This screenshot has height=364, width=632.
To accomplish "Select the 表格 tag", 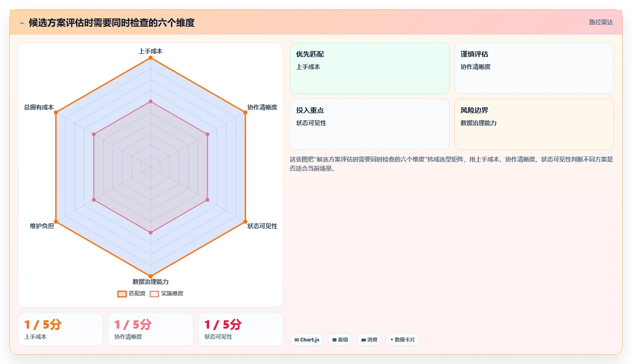I will pos(340,340).
